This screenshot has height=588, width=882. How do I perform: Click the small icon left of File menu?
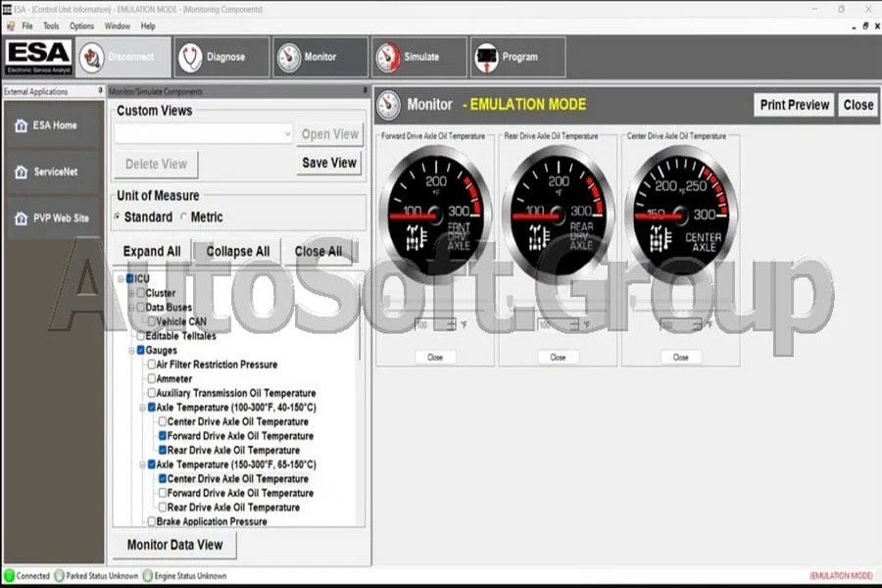pos(10,25)
